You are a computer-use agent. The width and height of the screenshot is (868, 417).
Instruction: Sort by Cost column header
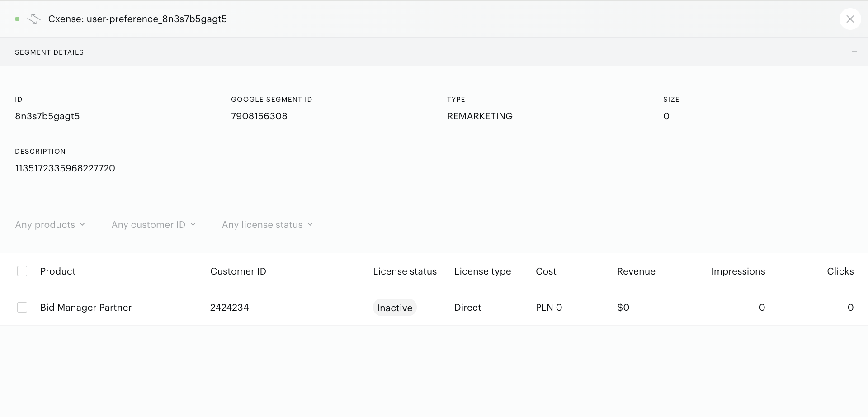(546, 271)
